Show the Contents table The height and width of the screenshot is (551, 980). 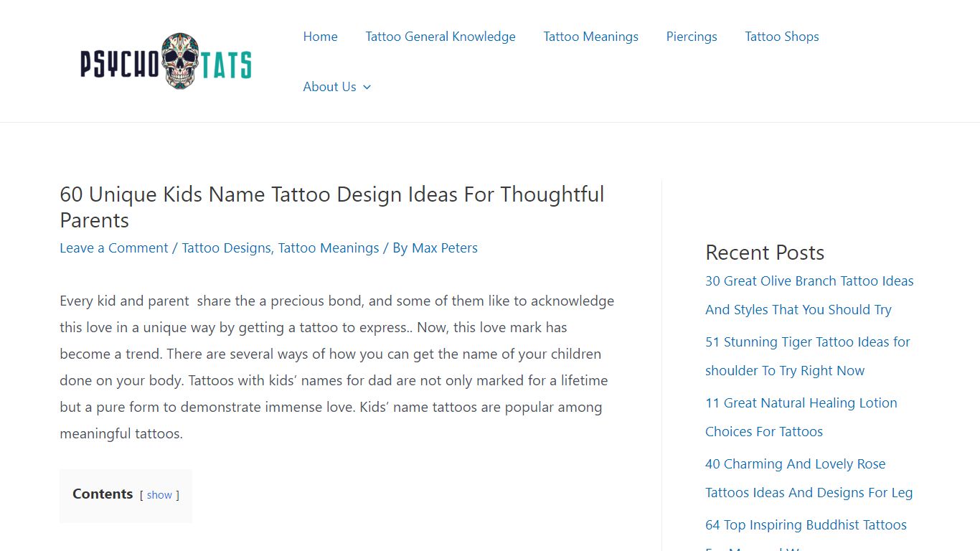(x=159, y=495)
